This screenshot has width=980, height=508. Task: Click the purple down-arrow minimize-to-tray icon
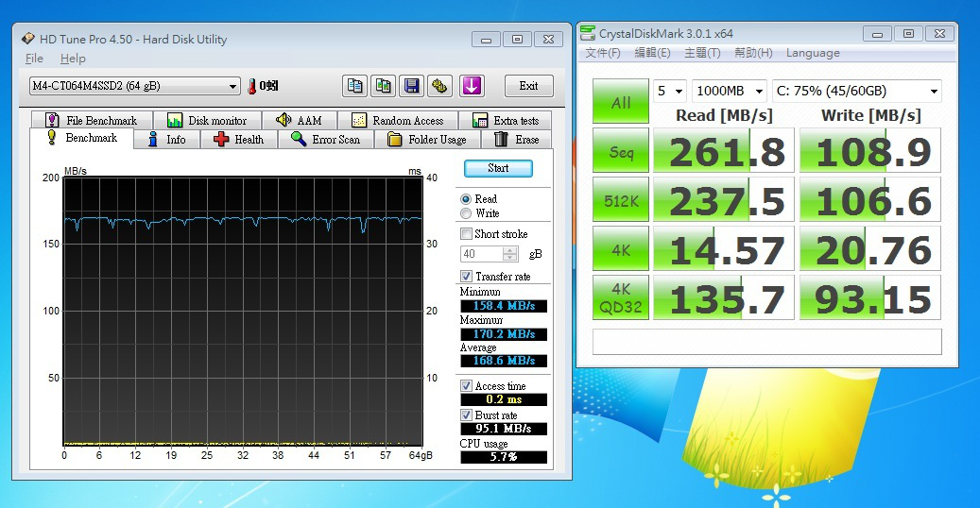(x=472, y=86)
